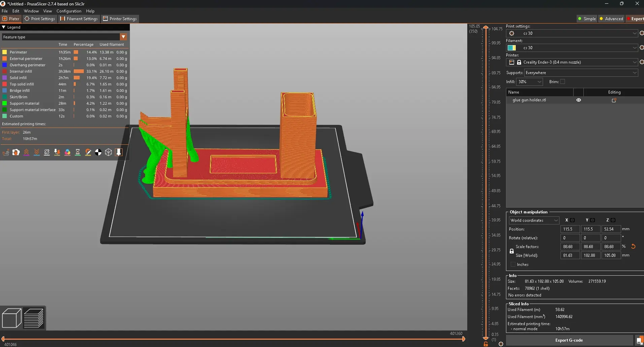Viewport: 644px width, 347px height.
Task: Toggle uniform scale lock icon
Action: [x=512, y=251]
